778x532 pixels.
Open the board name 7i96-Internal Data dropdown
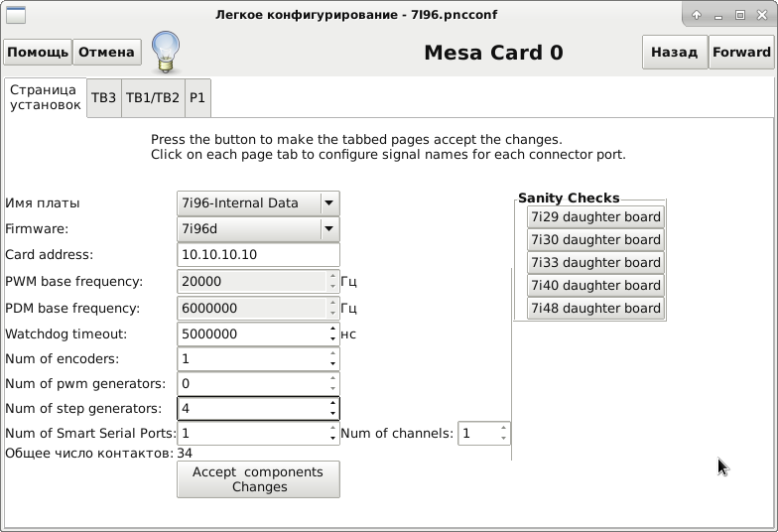click(258, 203)
